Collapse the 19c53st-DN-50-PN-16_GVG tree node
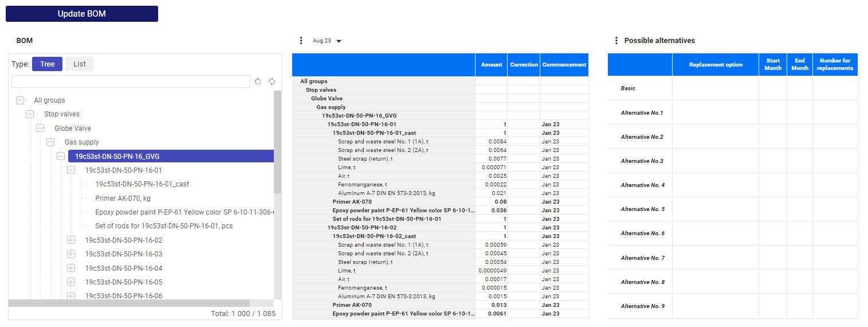Screen dimensions: 868x327 [61, 156]
